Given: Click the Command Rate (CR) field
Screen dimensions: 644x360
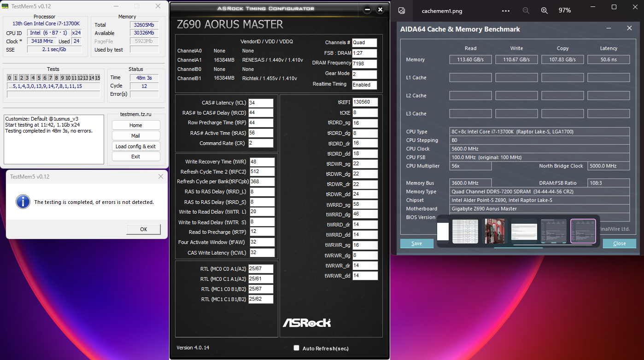Looking at the screenshot, I should tap(261, 144).
